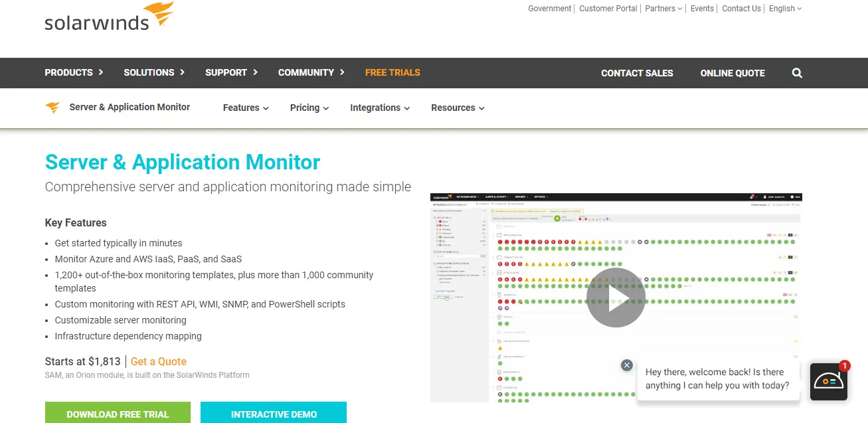Click Contact Us link
Image resolution: width=868 pixels, height=423 pixels.
click(741, 9)
